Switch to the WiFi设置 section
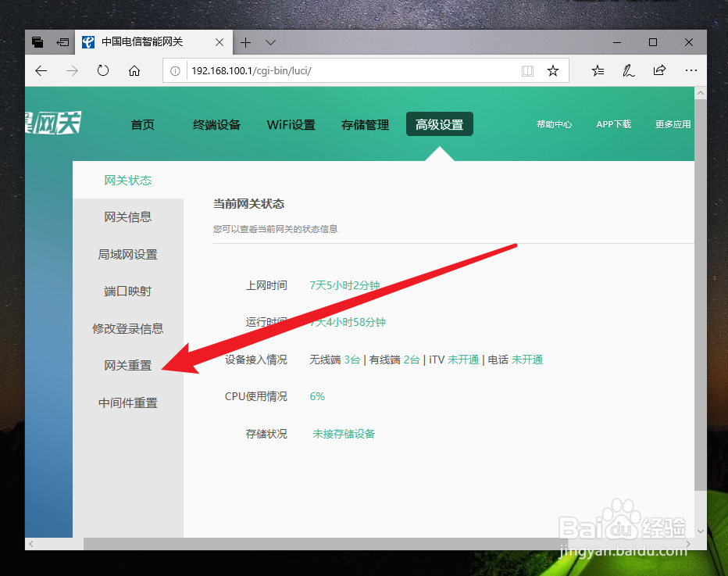 [291, 123]
